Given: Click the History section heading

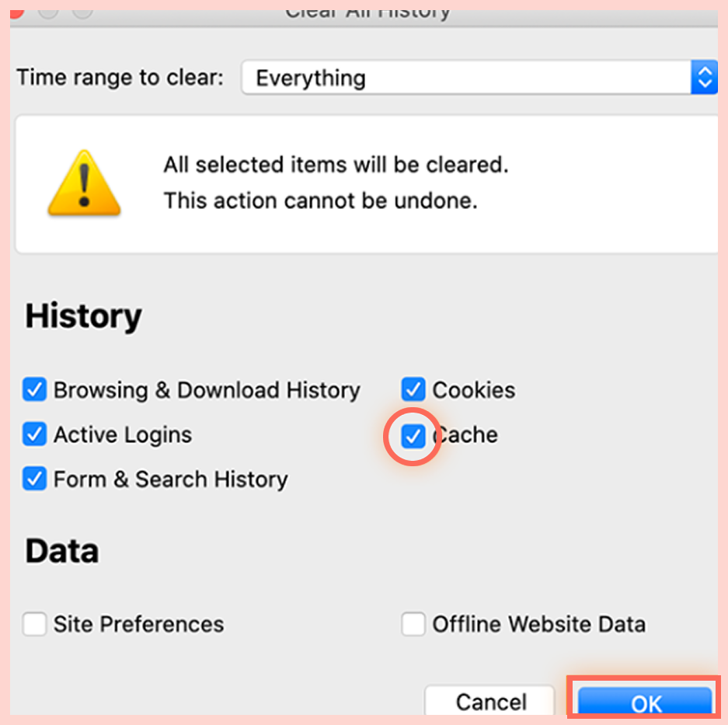Looking at the screenshot, I should [83, 317].
